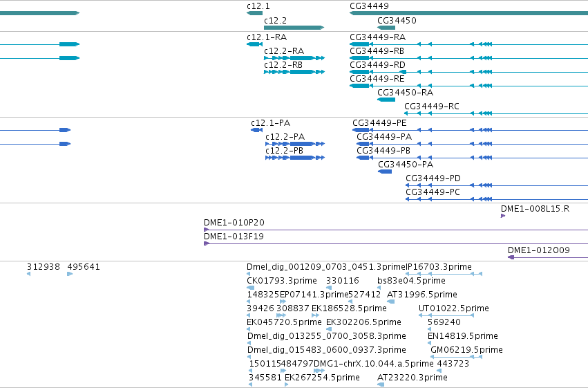
Task: Open the CG34449 gene feature label
Action: click(369, 6)
